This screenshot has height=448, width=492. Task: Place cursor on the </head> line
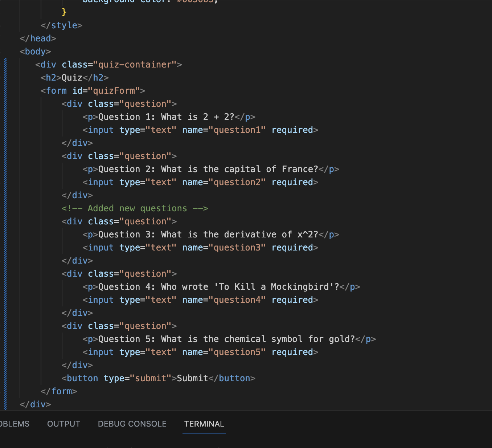[x=38, y=38]
